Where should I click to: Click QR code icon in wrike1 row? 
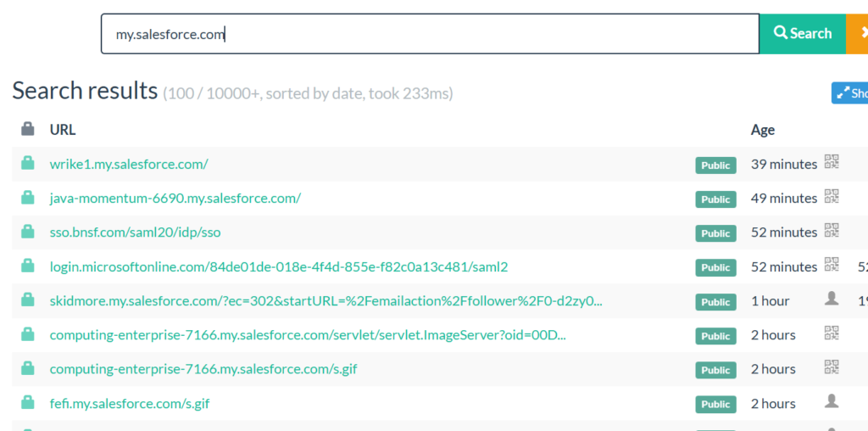pos(832,163)
